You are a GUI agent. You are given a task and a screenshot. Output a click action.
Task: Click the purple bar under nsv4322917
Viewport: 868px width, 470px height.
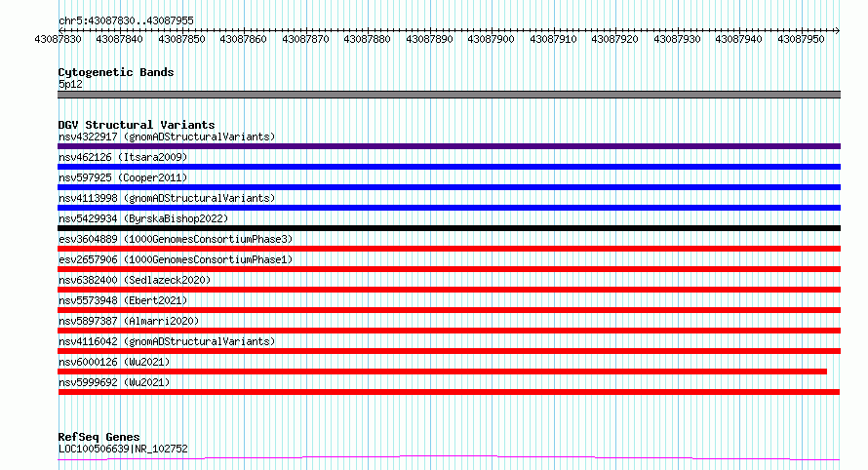[449, 146]
